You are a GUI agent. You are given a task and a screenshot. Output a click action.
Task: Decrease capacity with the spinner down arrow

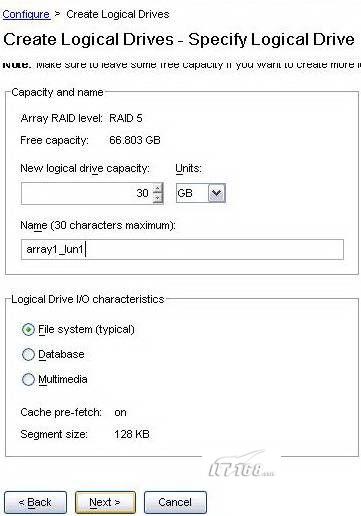click(x=158, y=199)
